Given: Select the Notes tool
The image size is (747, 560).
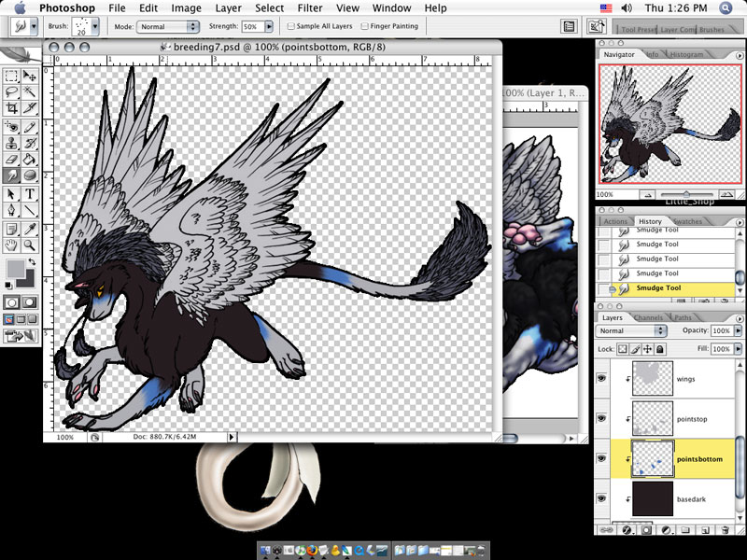Looking at the screenshot, I should 11,229.
